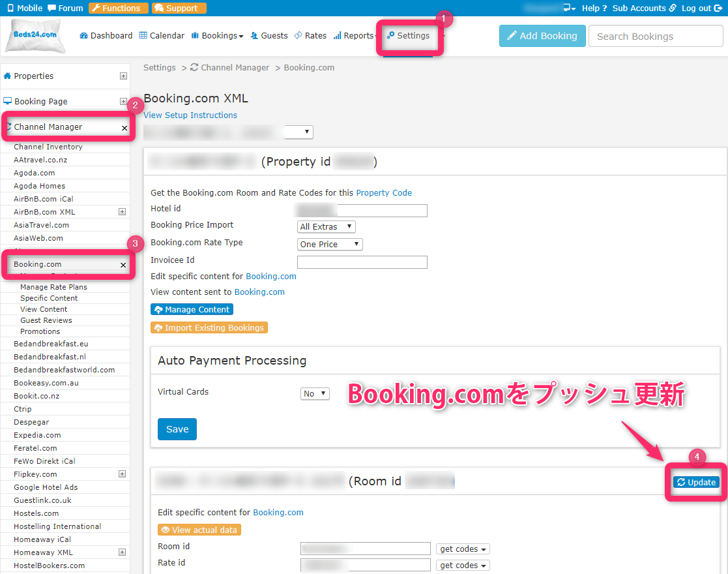Open Booking.com Rate Type dropdown
Image resolution: width=728 pixels, height=574 pixels.
(330, 244)
